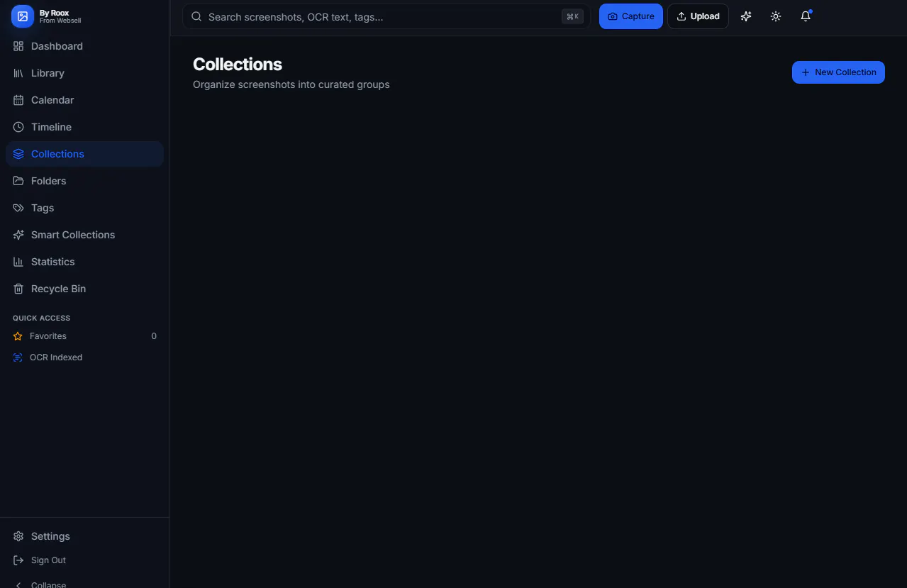The width and height of the screenshot is (907, 588).
Task: Click the Recycle Bin trash icon
Action: pyautogui.click(x=18, y=289)
